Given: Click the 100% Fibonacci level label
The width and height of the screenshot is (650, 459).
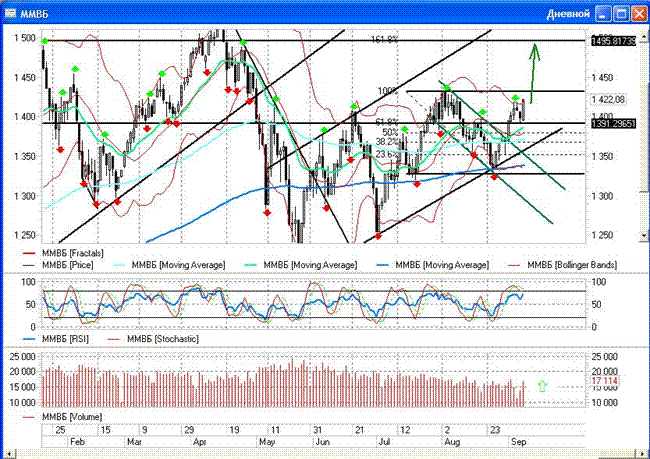Looking at the screenshot, I should tap(387, 91).
